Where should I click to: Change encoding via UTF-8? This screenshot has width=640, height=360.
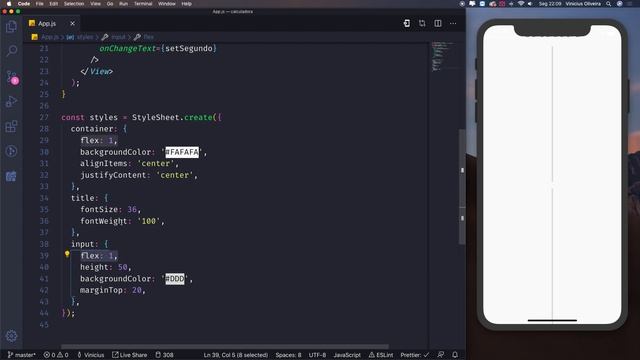317,355
